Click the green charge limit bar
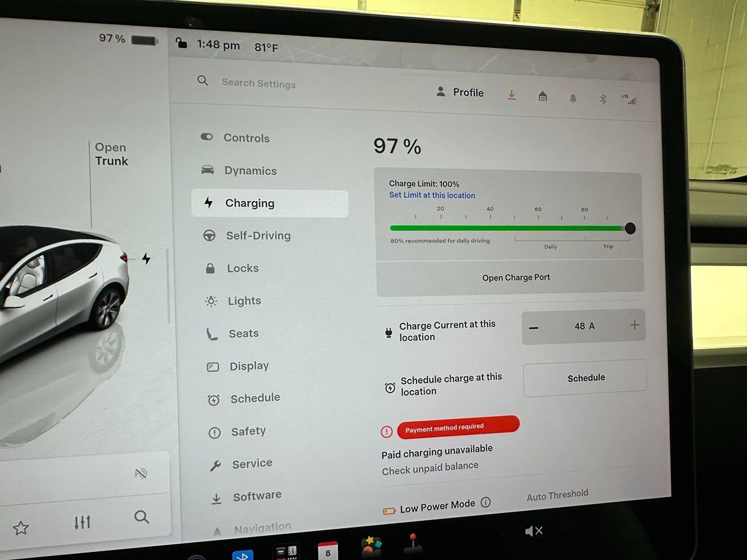Viewport: 747px width, 560px height. pos(507,228)
